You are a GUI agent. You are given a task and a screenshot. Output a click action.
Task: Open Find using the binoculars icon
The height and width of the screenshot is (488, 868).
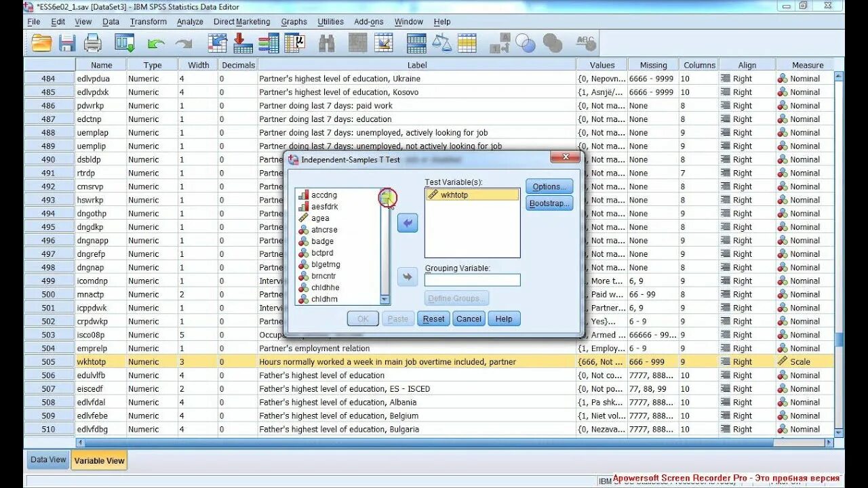(x=327, y=43)
